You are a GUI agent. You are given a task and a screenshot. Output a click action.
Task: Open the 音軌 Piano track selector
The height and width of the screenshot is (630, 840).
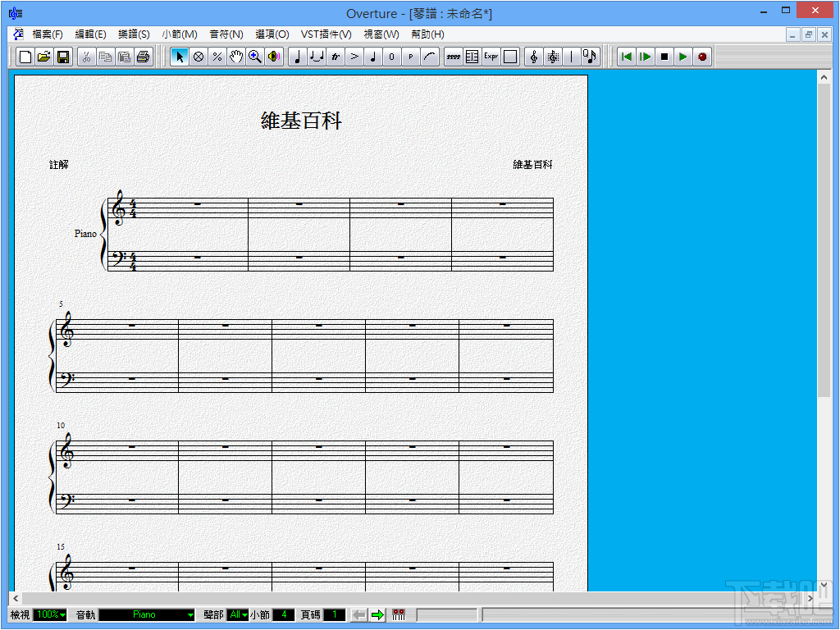coord(148,614)
